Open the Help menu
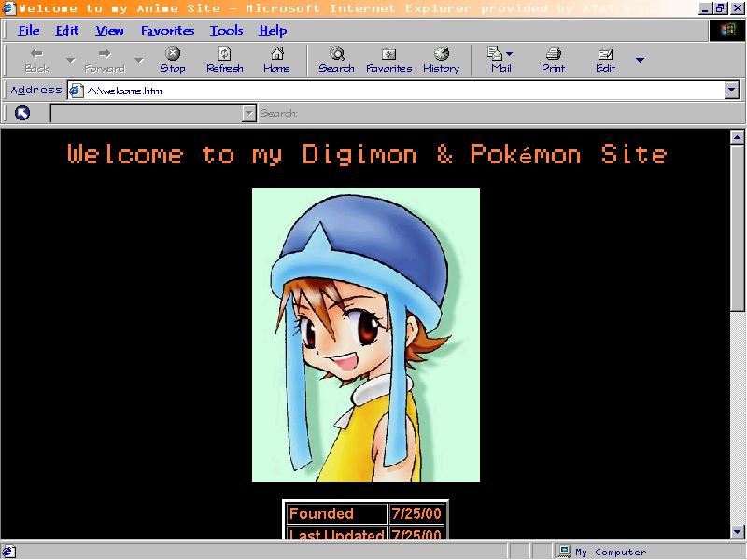This screenshot has height=560, width=747. tap(273, 31)
